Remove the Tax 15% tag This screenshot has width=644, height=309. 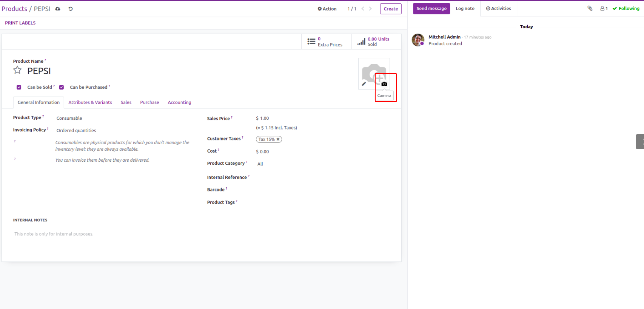tap(278, 139)
